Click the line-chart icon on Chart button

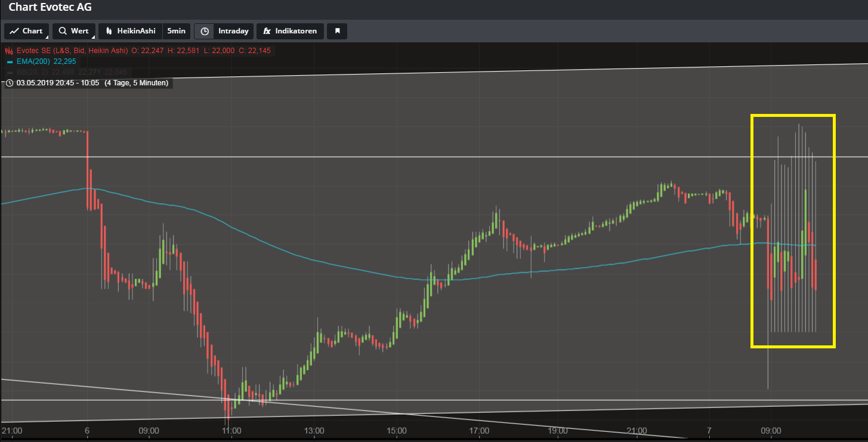(x=14, y=31)
